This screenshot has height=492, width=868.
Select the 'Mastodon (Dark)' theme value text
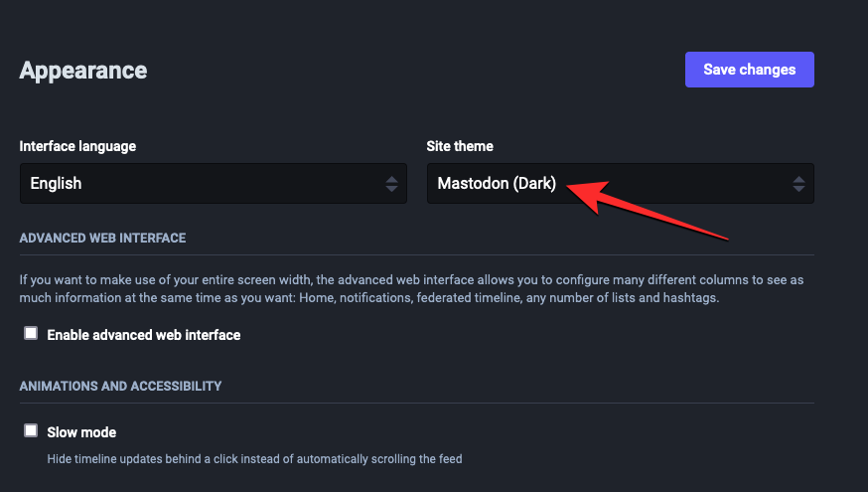point(497,184)
